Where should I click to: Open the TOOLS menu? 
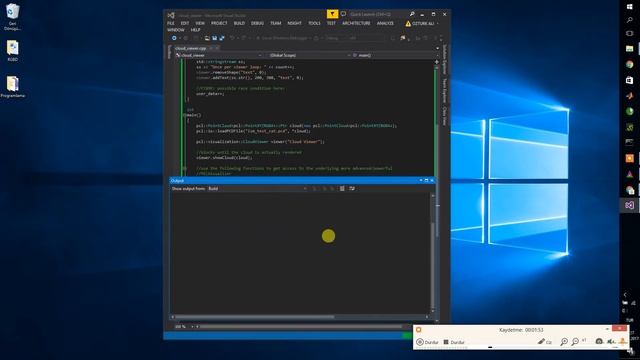(314, 23)
